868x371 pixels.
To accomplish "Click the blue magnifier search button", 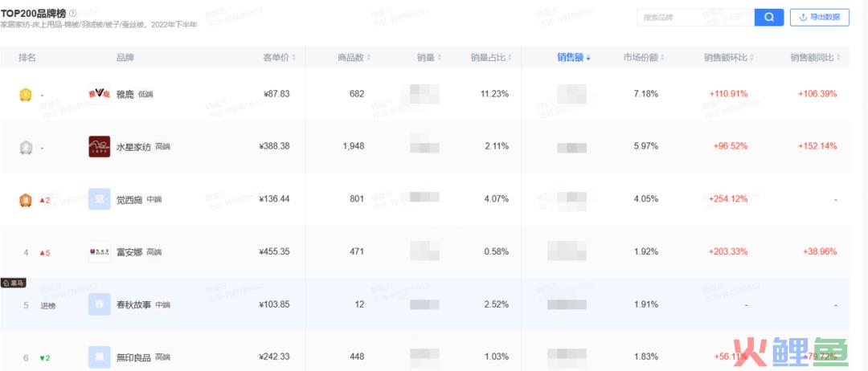I will pos(768,17).
